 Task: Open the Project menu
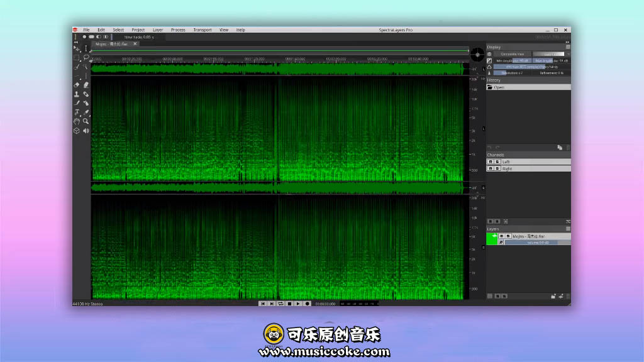[x=138, y=30]
